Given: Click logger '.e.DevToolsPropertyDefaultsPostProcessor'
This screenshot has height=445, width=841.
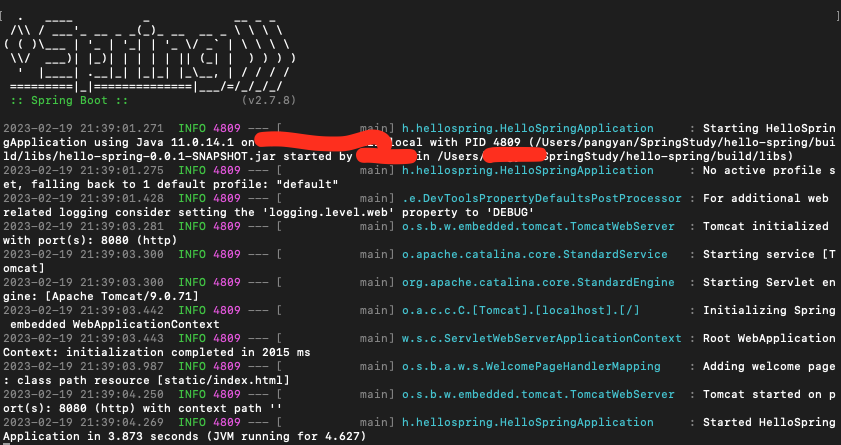Looking at the screenshot, I should click(x=542, y=198).
